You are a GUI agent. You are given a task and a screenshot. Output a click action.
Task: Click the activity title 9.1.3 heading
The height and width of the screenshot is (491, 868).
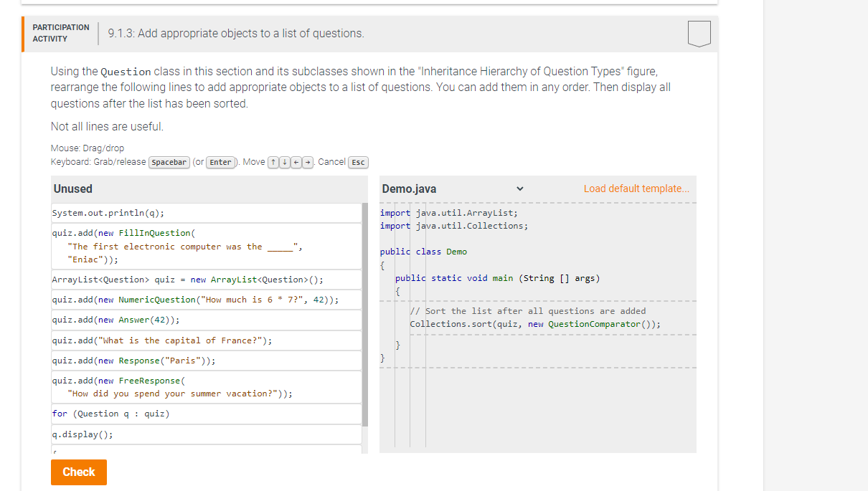(236, 34)
